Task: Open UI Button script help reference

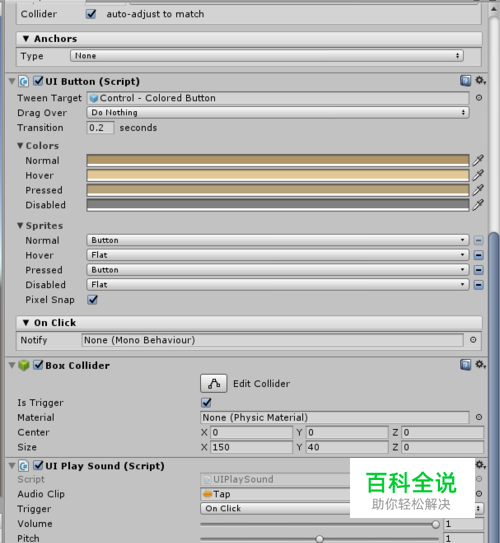Action: click(x=465, y=81)
